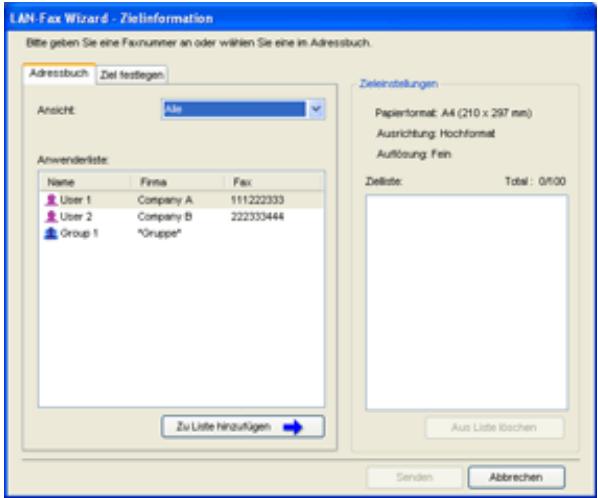
Task: Click the User 2 person icon
Action: [51, 217]
